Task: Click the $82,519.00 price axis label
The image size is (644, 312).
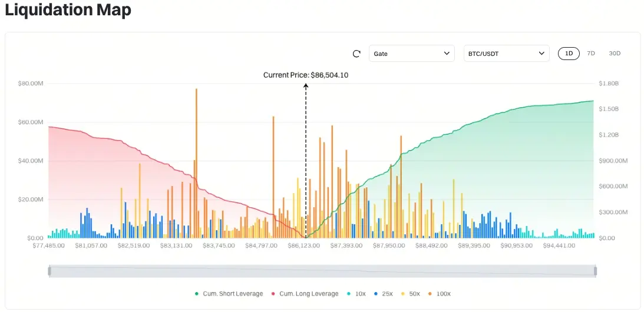Action: (134, 245)
